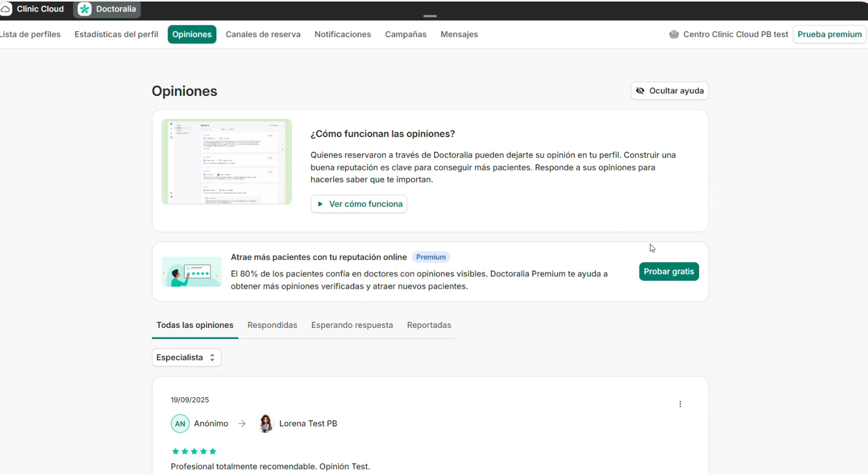
Task: Select the Reportadas tab
Action: point(429,325)
